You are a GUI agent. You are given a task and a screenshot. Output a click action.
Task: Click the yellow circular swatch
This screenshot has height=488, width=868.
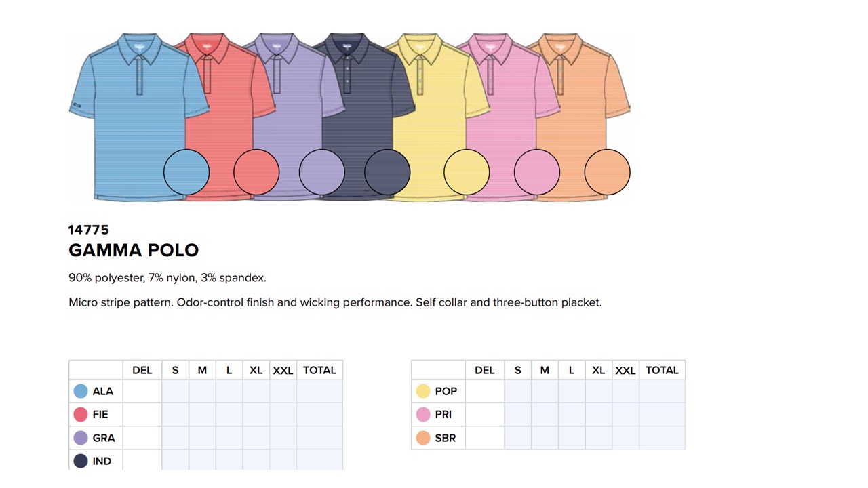467,172
